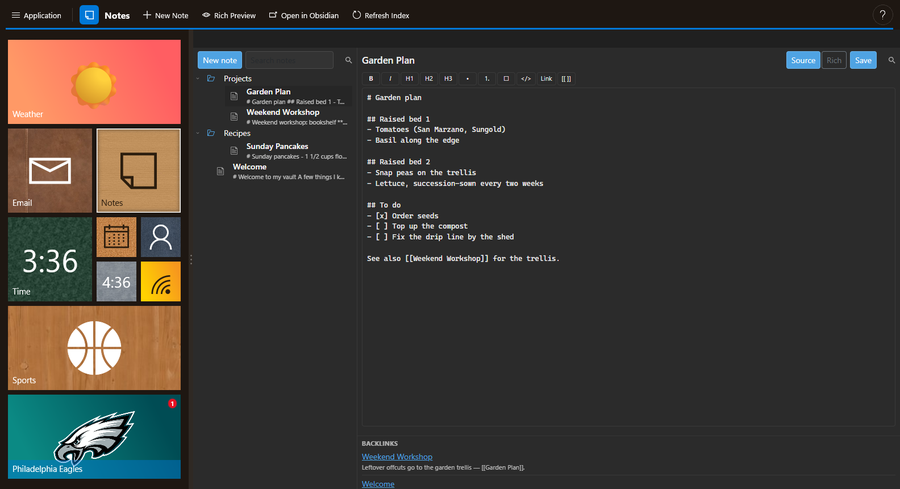
Task: Click the '## To do' heading line
Action: click(x=384, y=205)
